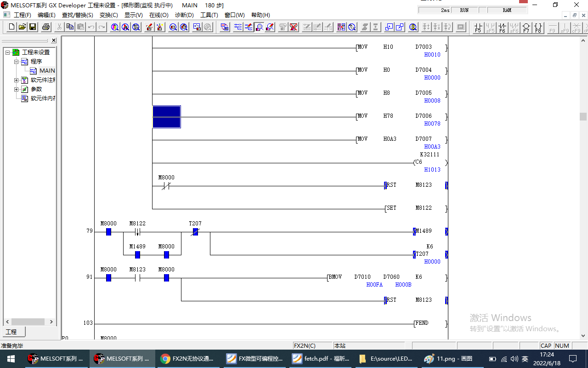Viewport: 588px width, 368px height.
Task: Click the vertical scrollbar thumb of ladder view
Action: click(583, 116)
